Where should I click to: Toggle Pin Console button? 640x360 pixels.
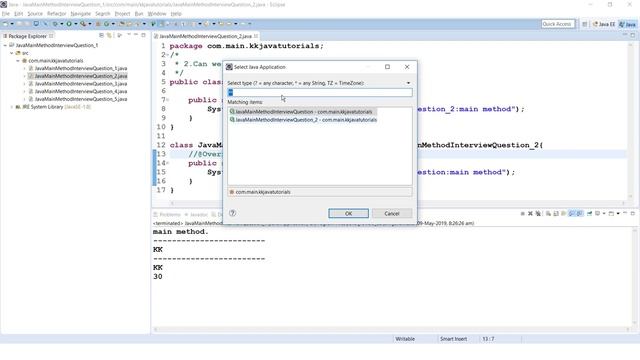tap(589, 213)
